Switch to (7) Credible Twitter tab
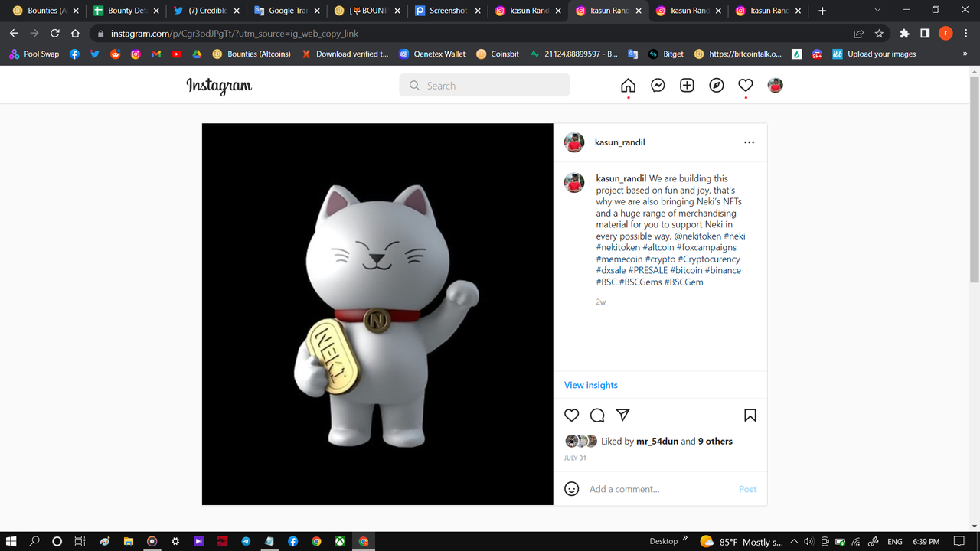Viewport: 980px width, 551px height. click(x=207, y=11)
